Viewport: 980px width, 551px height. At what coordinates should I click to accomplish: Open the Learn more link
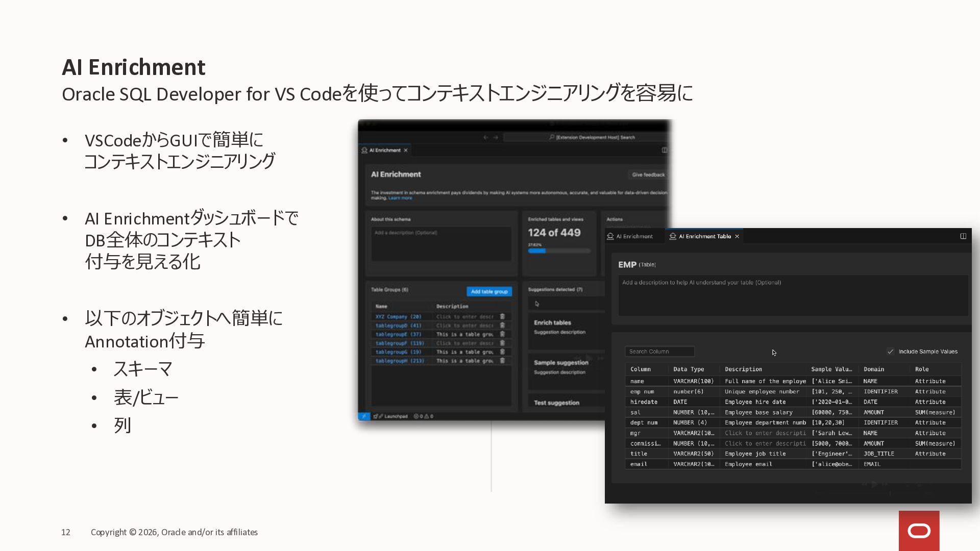tap(400, 198)
